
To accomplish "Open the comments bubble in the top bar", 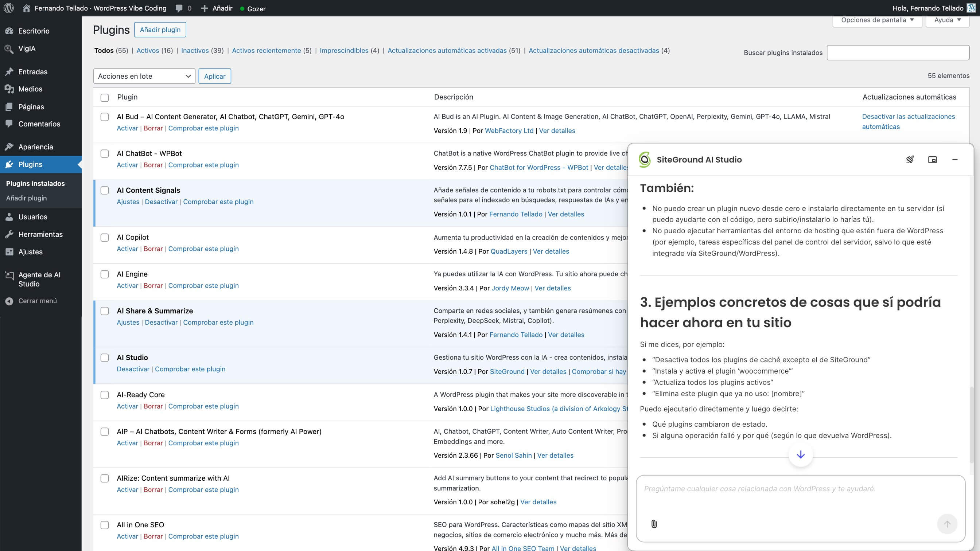I will coord(179,8).
